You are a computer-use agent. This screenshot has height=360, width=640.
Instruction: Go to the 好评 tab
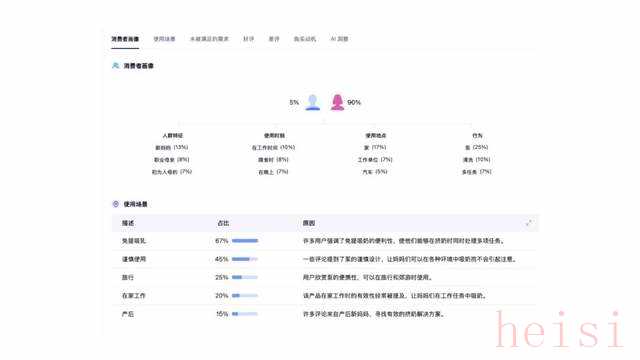(249, 39)
